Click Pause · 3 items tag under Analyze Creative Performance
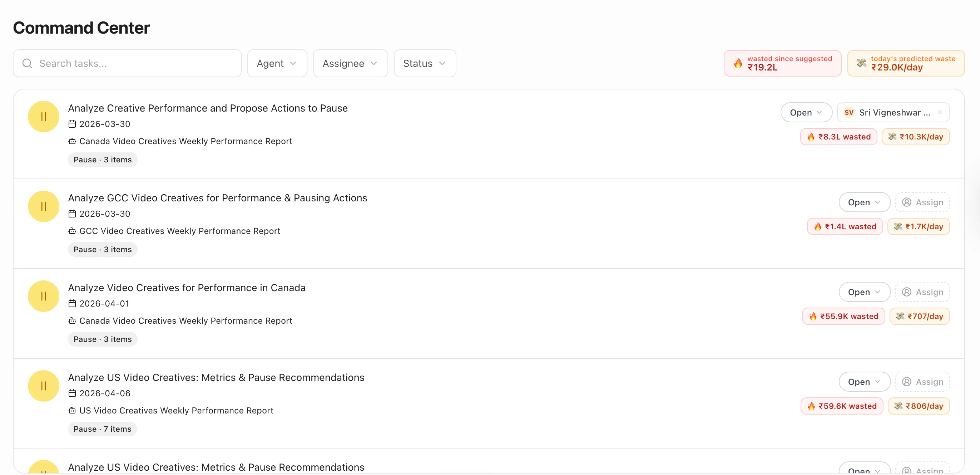Viewport: 980px width, 475px height. 103,160
